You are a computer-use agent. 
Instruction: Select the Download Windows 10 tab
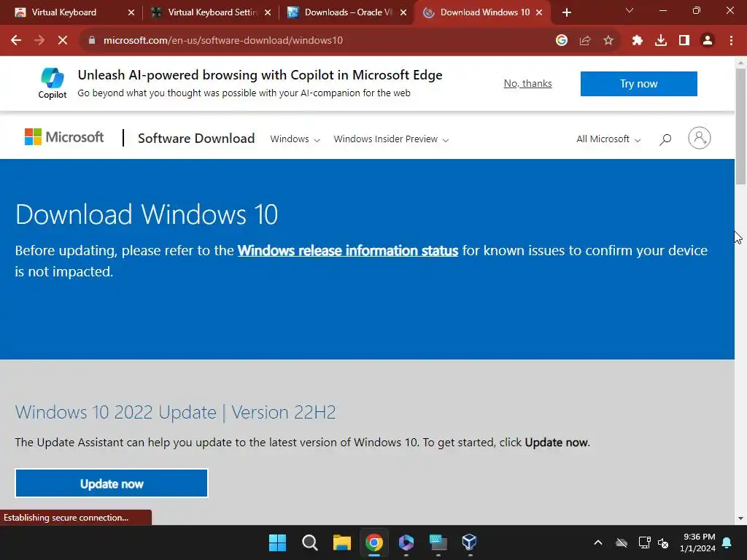coord(484,12)
